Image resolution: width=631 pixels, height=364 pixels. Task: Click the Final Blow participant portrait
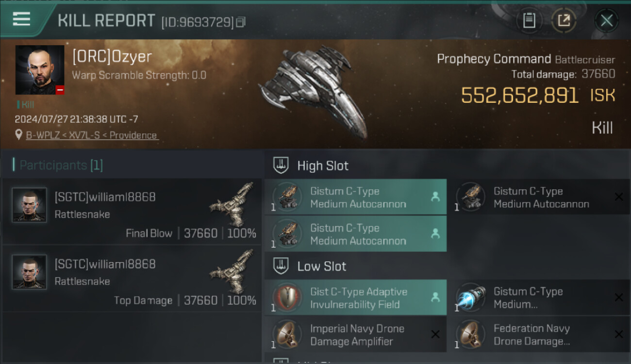[29, 205]
